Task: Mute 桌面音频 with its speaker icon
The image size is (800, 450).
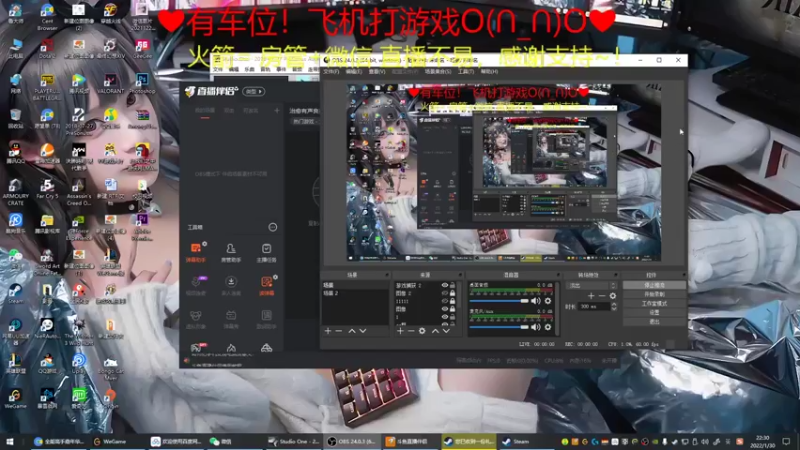Action: pos(535,301)
